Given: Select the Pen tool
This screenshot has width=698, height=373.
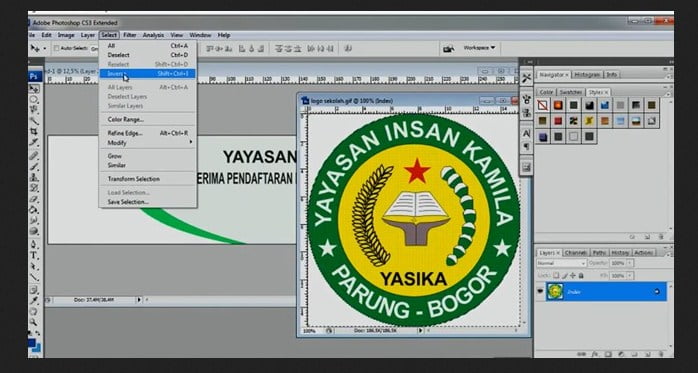Looking at the screenshot, I should 34,244.
